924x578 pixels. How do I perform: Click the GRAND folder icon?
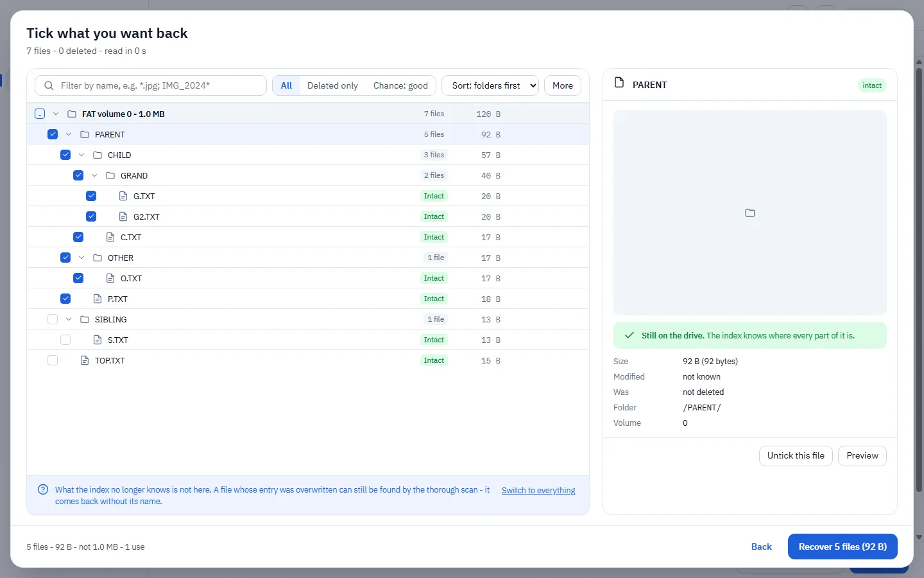pyautogui.click(x=110, y=175)
